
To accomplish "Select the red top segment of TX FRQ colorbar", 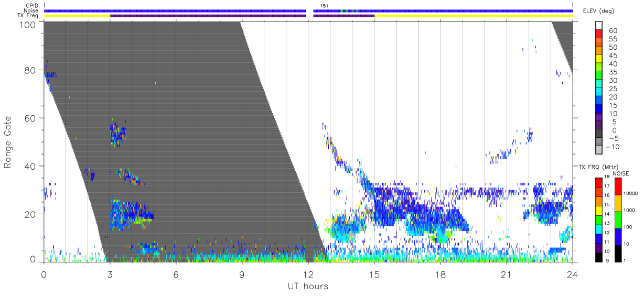I will 599,182.
